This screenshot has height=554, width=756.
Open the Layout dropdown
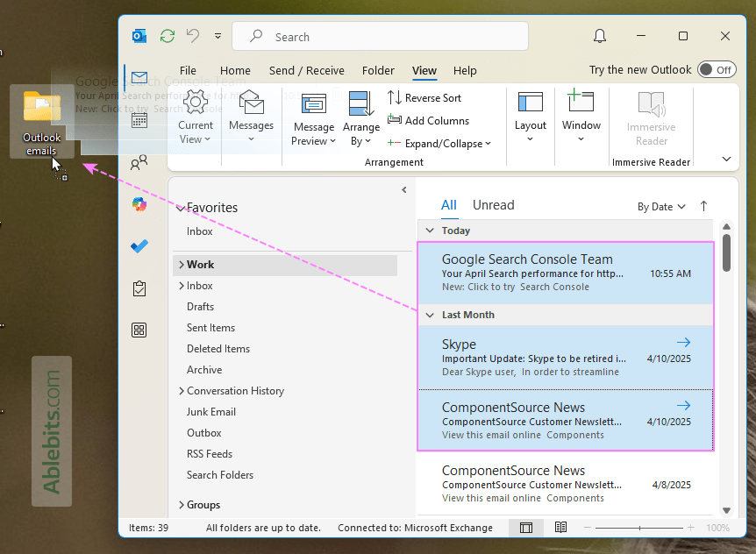(x=531, y=117)
